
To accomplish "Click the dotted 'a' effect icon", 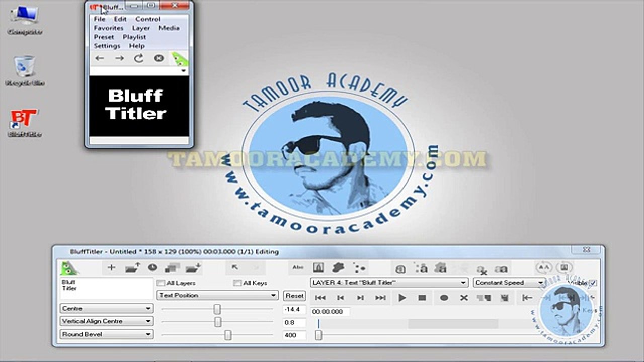I will pos(422,268).
